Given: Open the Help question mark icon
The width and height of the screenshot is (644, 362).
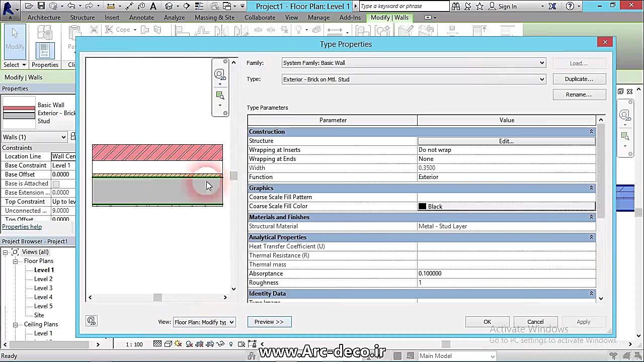Looking at the screenshot, I should [570, 6].
